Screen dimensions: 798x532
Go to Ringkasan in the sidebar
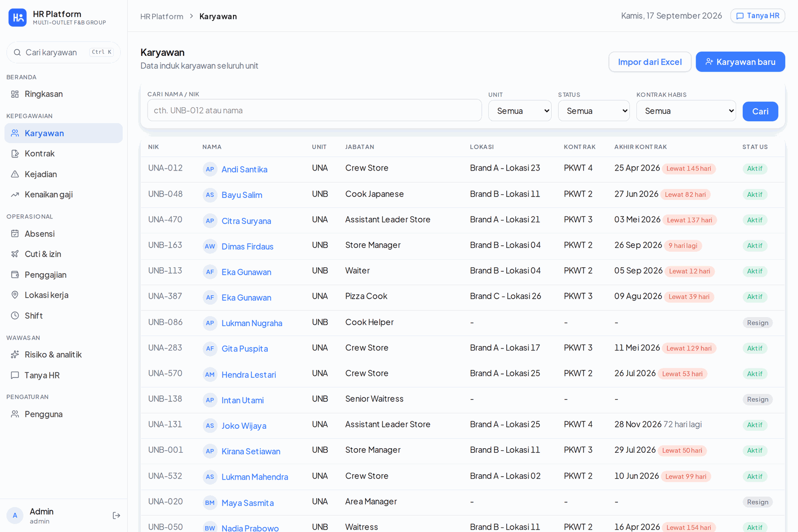[63, 94]
